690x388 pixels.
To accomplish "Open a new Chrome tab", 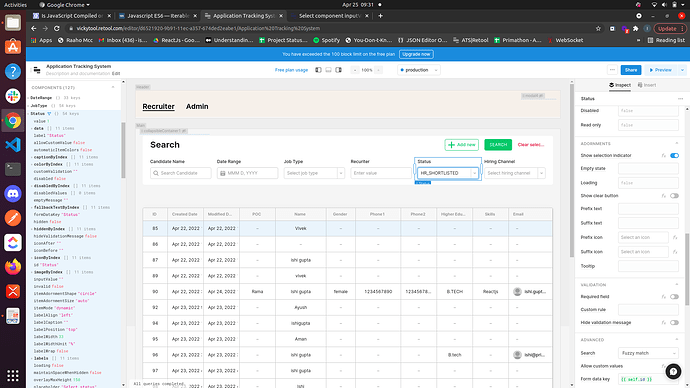I will (x=380, y=16).
